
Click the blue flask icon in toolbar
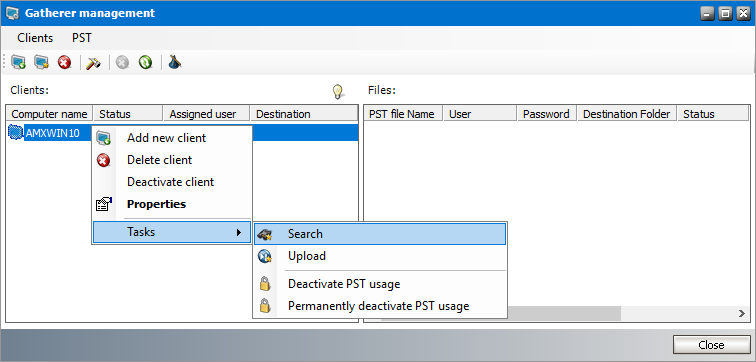pyautogui.click(x=175, y=62)
